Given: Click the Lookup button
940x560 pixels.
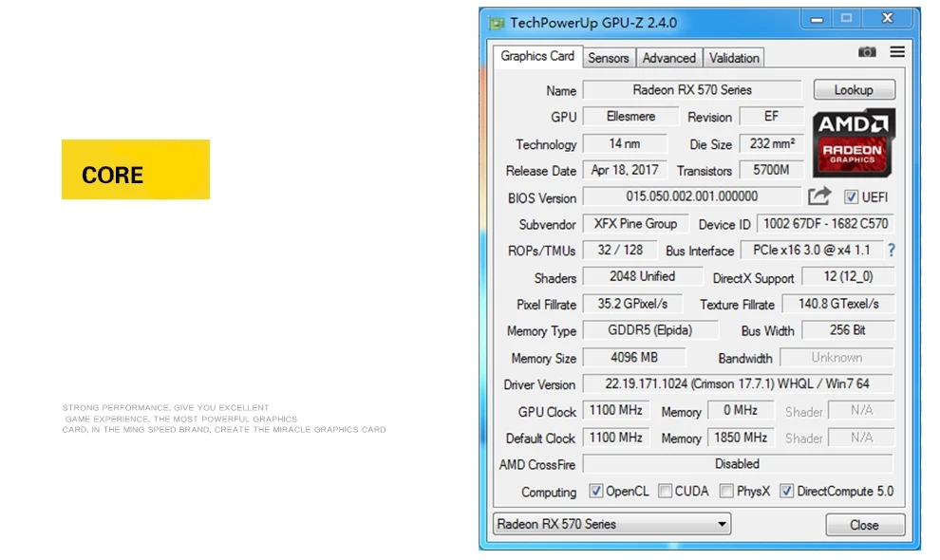Looking at the screenshot, I should [x=855, y=90].
